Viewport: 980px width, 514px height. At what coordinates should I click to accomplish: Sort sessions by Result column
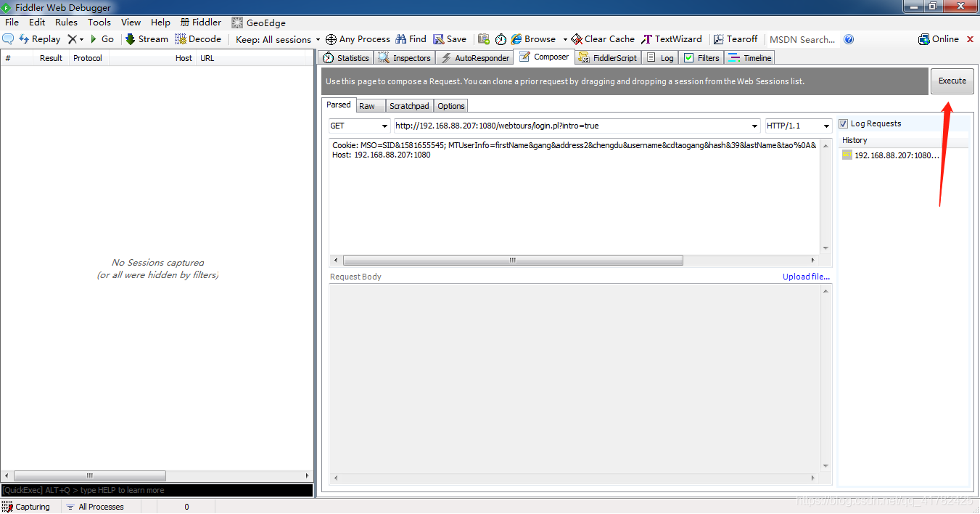51,58
